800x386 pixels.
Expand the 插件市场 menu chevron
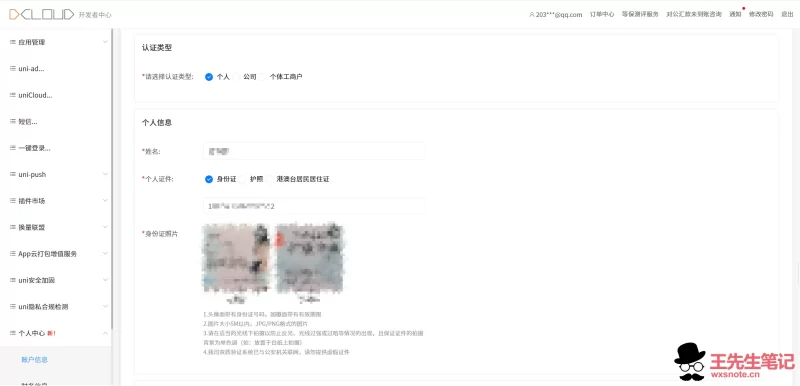pyautogui.click(x=105, y=200)
